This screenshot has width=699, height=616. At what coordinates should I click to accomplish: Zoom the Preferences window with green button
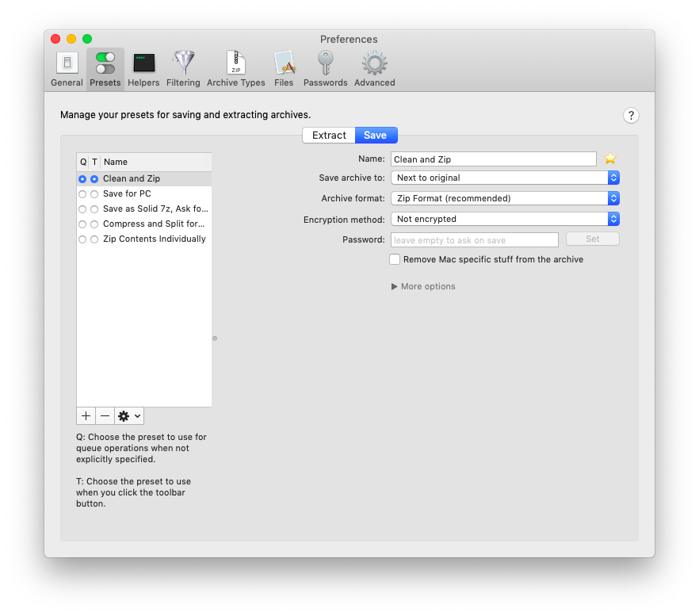point(87,39)
